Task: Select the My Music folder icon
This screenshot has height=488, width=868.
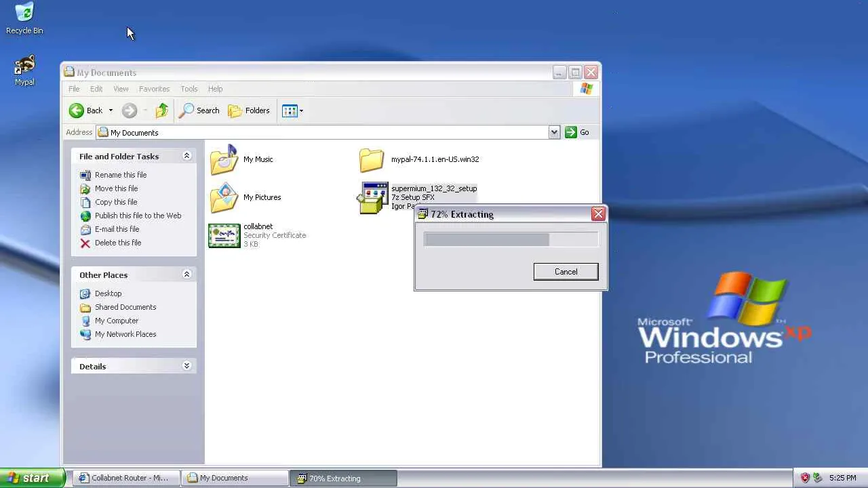Action: tap(224, 159)
